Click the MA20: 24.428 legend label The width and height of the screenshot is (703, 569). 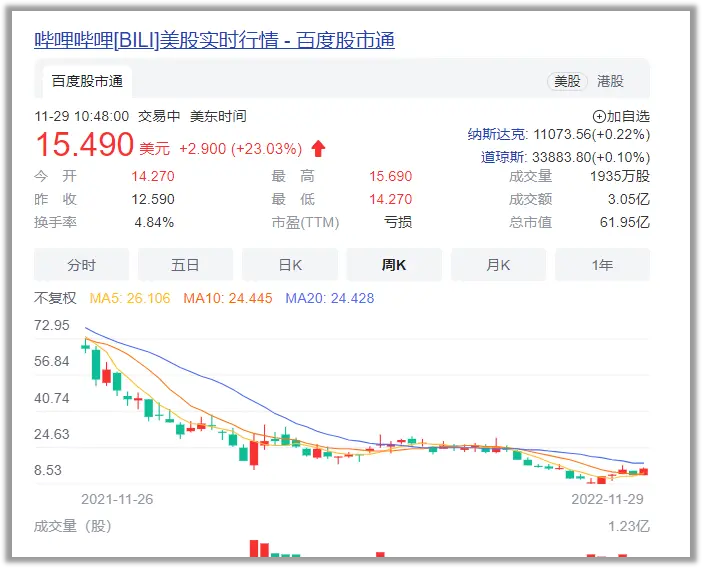(330, 298)
